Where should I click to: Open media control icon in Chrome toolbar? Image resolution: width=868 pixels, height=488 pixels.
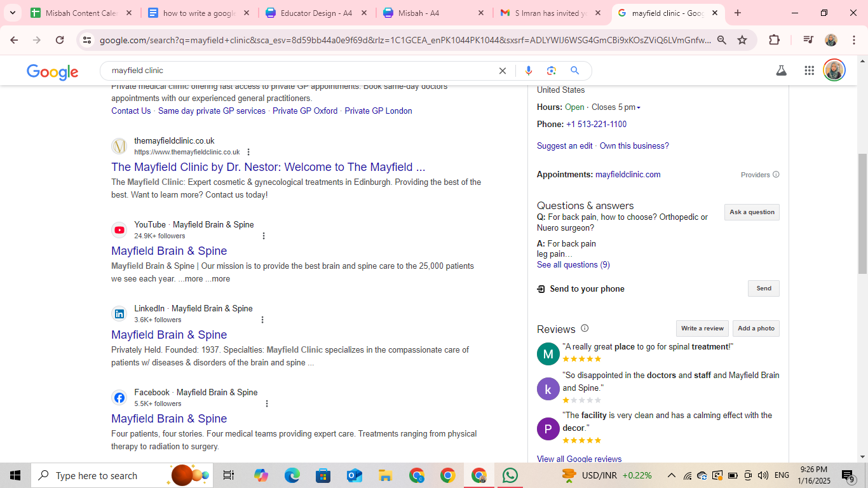click(808, 40)
